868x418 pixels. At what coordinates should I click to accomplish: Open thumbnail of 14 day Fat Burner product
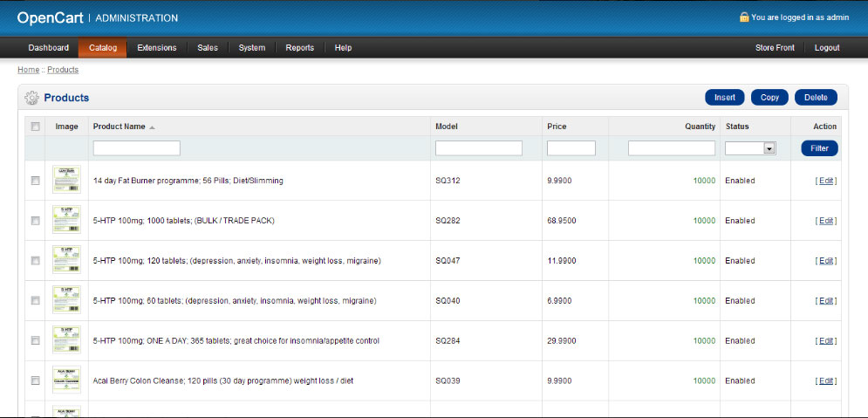click(66, 180)
